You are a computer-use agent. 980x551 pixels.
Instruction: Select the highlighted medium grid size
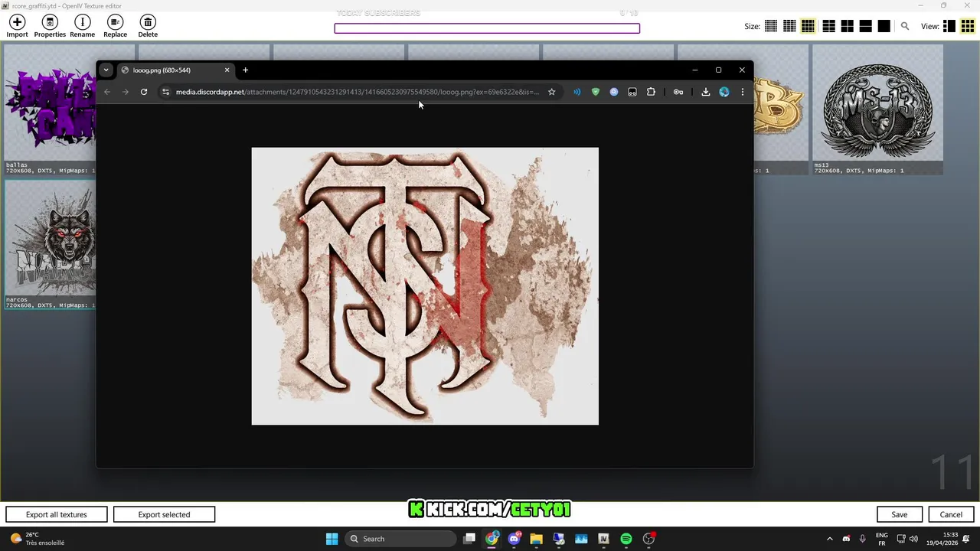pos(808,26)
